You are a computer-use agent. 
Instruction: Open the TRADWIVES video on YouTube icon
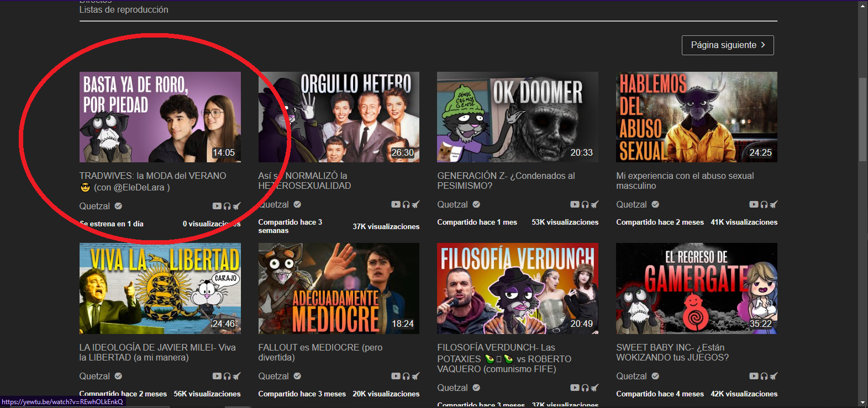[217, 206]
